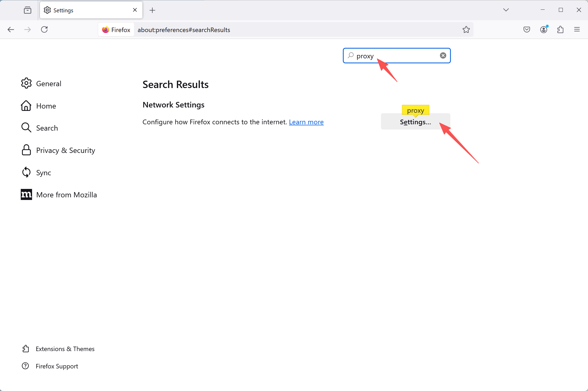Open the Extensions puzzle icon in toolbar
This screenshot has width=588, height=391.
pyautogui.click(x=560, y=29)
